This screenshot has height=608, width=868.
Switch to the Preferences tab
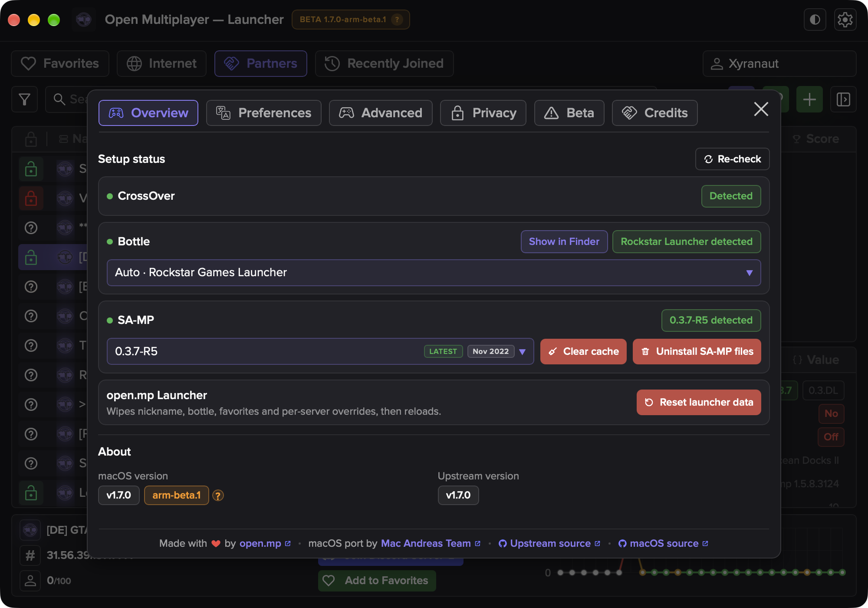click(264, 113)
